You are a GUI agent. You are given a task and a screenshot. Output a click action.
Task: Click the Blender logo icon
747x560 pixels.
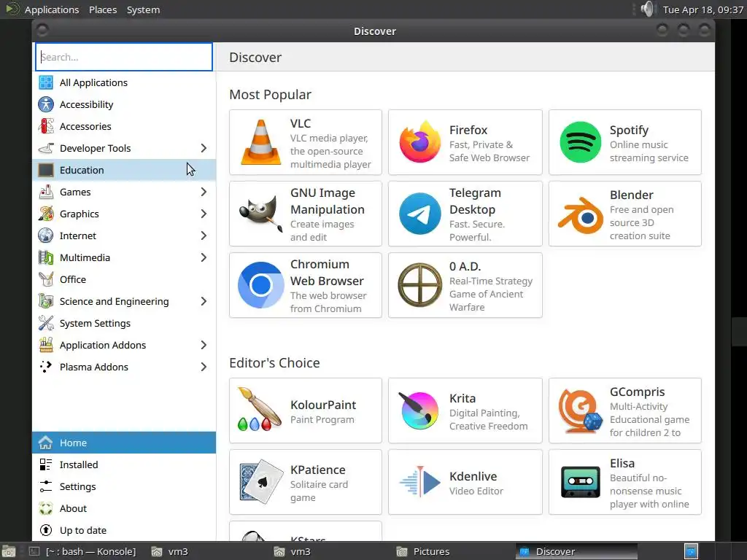click(x=580, y=215)
